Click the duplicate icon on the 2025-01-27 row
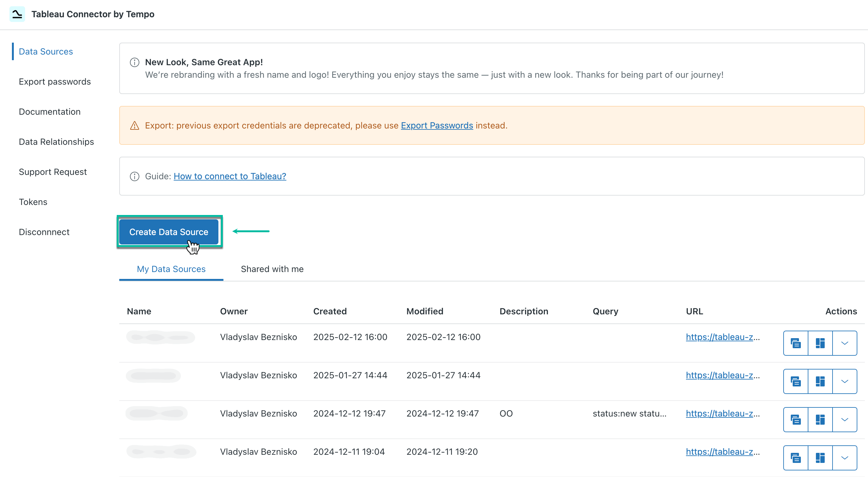 point(795,381)
